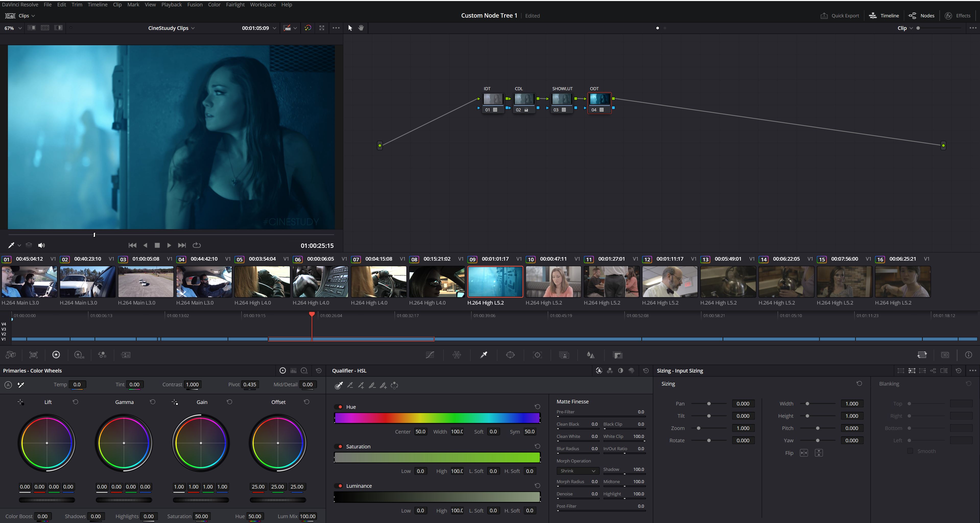This screenshot has height=523, width=980.
Task: Open the Effects panel button
Action: click(958, 16)
